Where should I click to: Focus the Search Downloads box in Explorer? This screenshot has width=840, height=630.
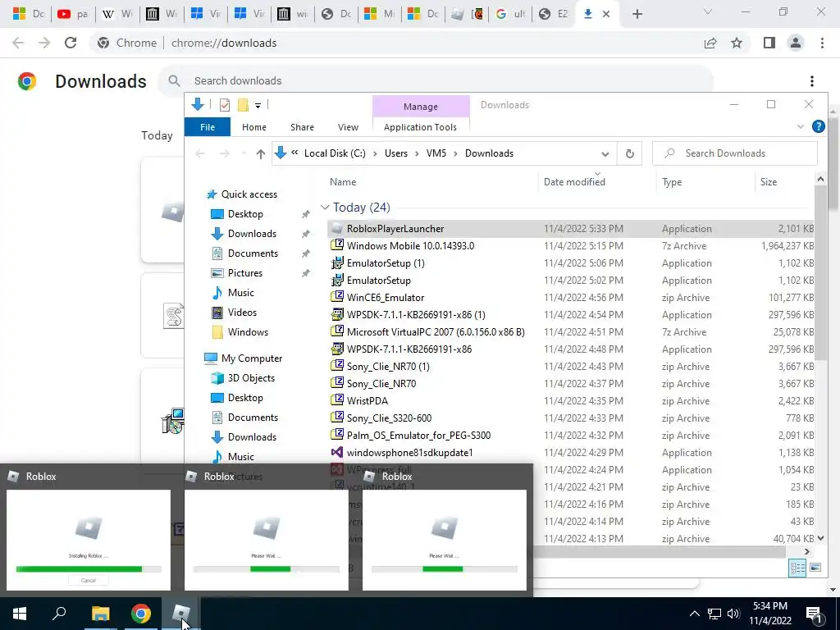tap(735, 153)
